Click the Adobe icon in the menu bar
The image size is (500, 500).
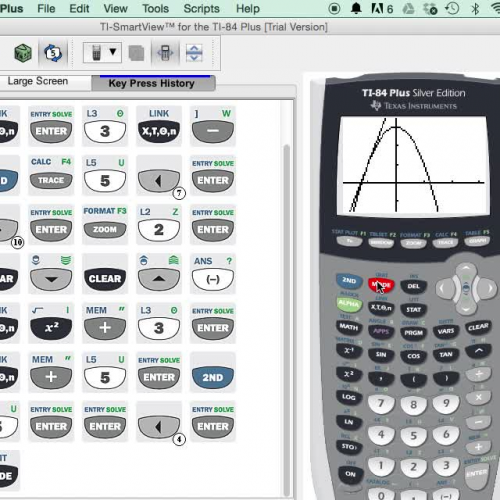click(x=382, y=8)
